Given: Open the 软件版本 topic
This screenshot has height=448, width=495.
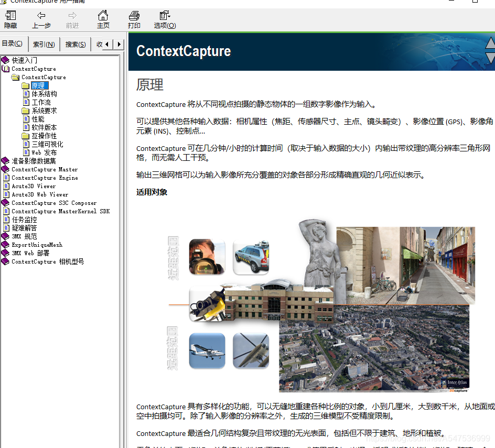Looking at the screenshot, I should point(44,127).
